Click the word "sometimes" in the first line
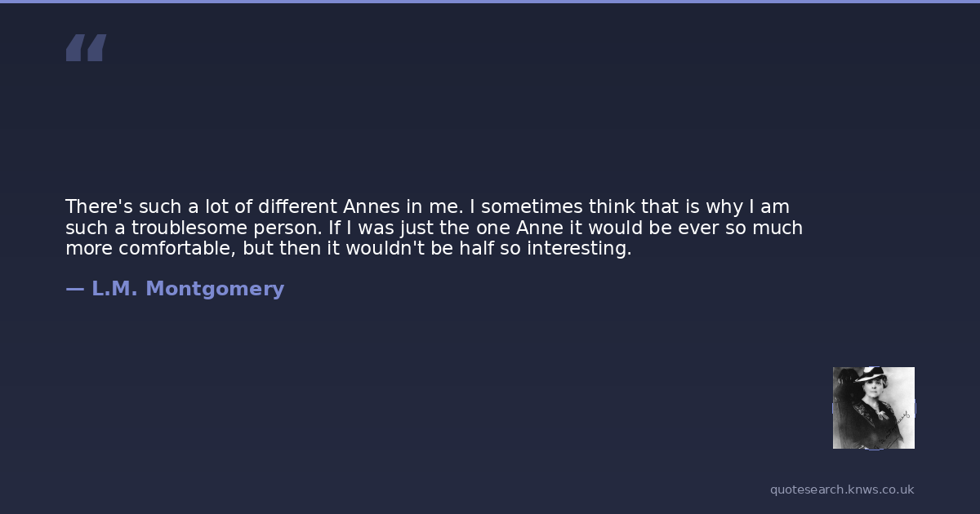 [532, 206]
